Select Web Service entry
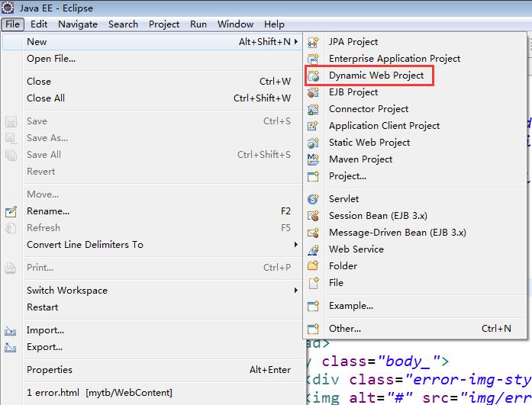The width and height of the screenshot is (532, 405). pyautogui.click(x=415, y=249)
